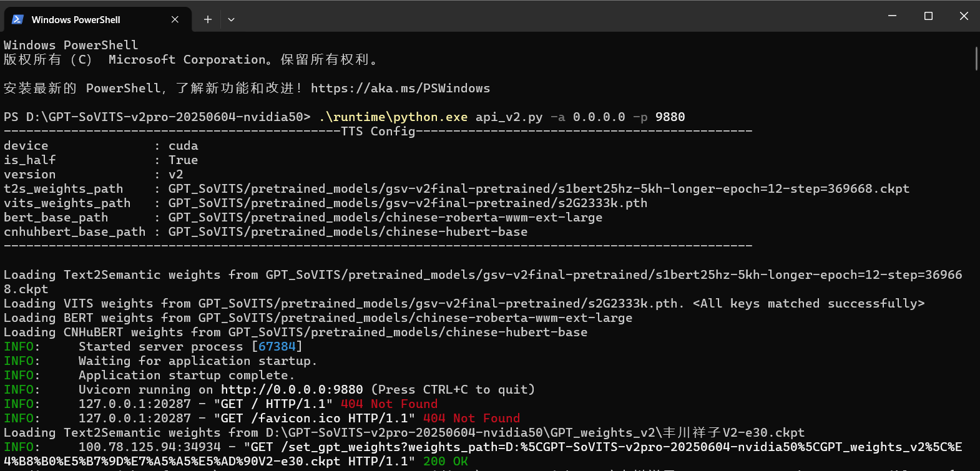Screen dimensions: 980x471
Task: Click "api_v2.py" in the command line
Action: click(509, 117)
